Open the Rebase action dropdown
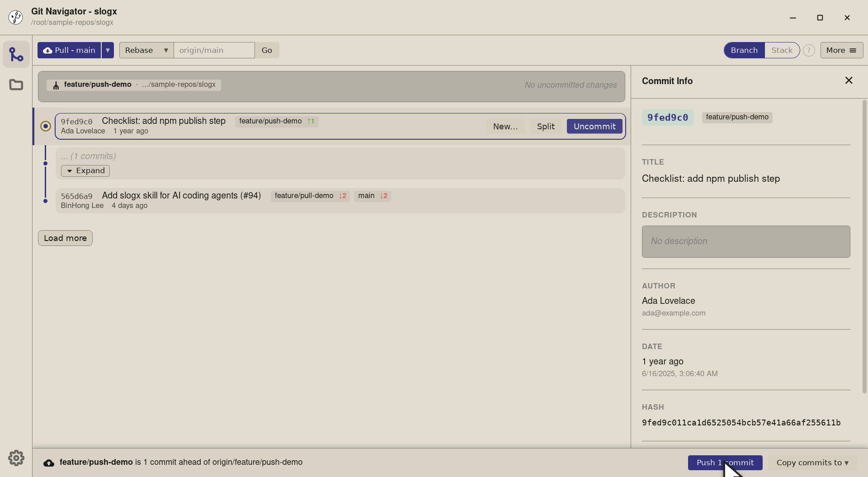Image resolution: width=868 pixels, height=477 pixels. pyautogui.click(x=146, y=50)
